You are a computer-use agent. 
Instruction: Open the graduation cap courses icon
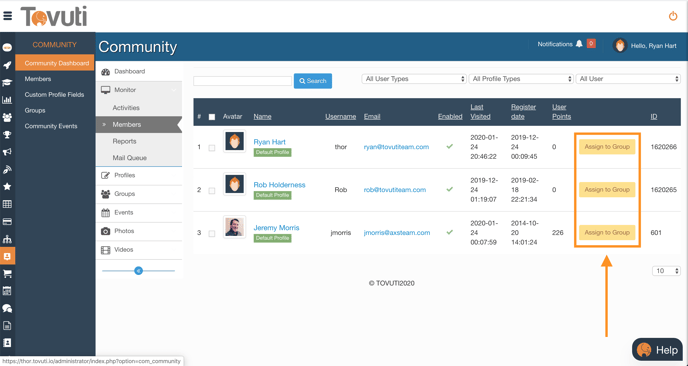pyautogui.click(x=7, y=83)
